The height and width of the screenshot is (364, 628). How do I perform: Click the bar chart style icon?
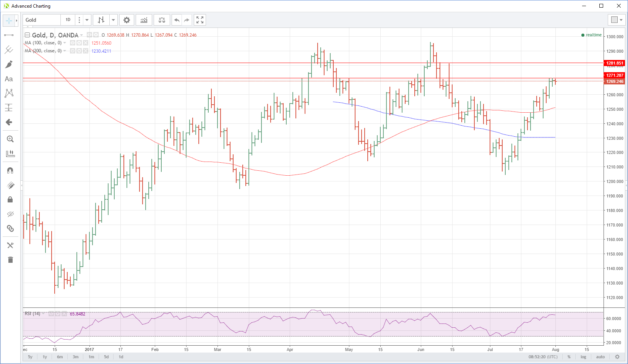(101, 20)
